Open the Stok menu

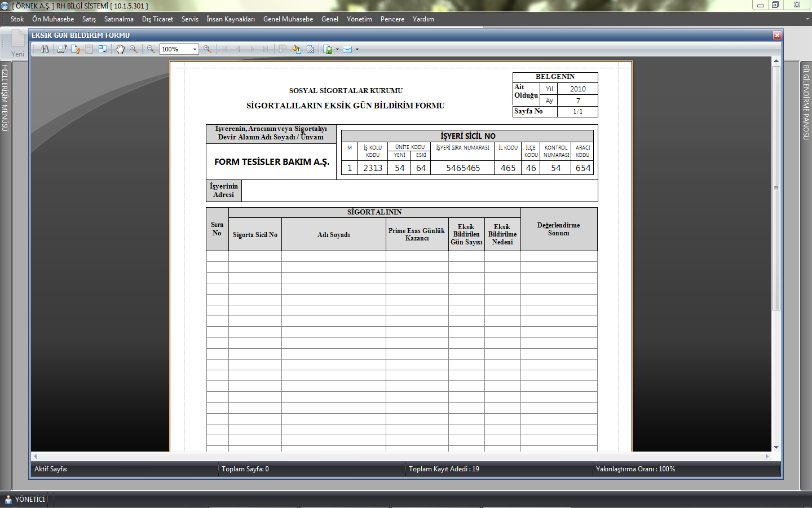[x=17, y=19]
